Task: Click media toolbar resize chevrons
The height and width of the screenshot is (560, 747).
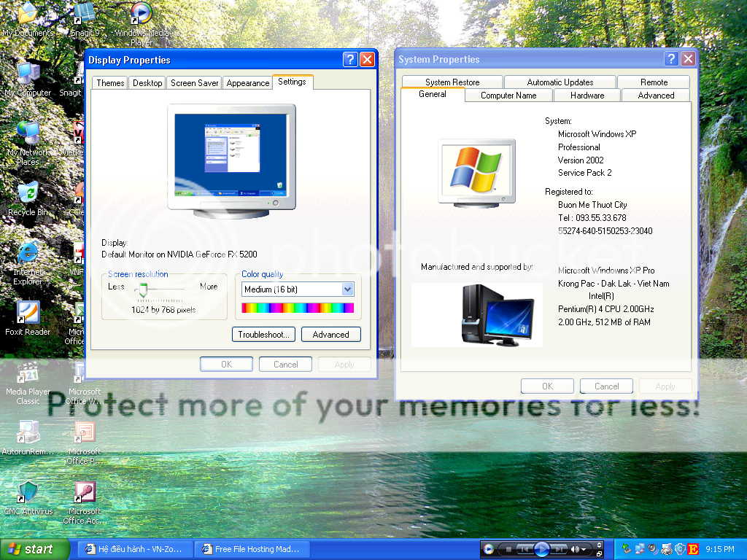Action: click(x=599, y=545)
